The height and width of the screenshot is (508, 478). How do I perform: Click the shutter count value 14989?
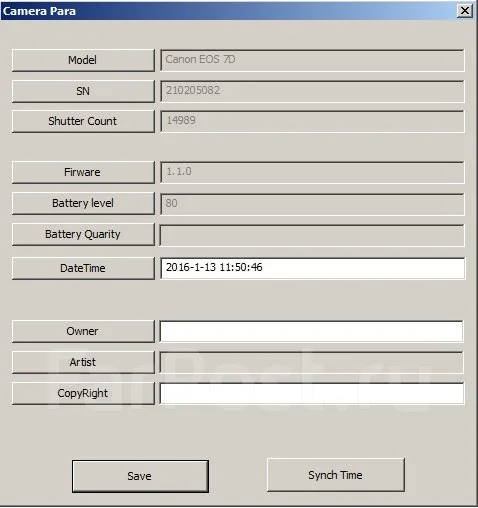312,121
